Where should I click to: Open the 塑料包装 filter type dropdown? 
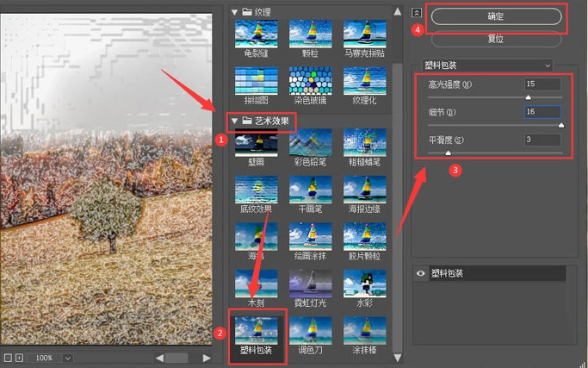[x=486, y=65]
